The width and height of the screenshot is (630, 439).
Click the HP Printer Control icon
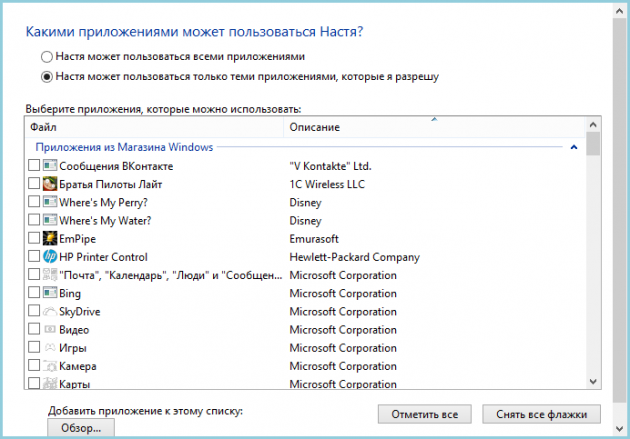point(50,256)
